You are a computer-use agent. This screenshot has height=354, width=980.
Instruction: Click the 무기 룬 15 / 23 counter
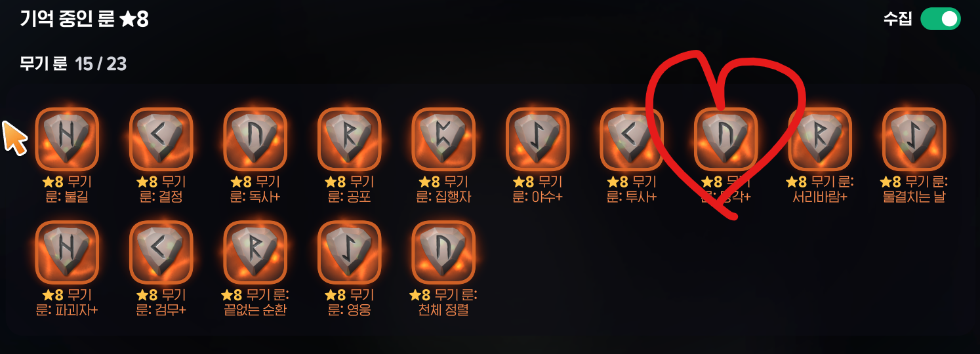[73, 64]
